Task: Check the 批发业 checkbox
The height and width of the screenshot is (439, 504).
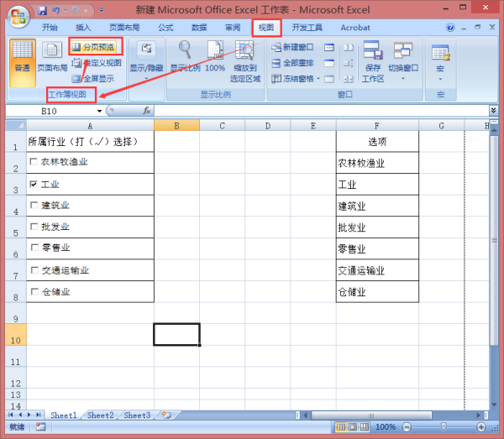Action: [34, 227]
